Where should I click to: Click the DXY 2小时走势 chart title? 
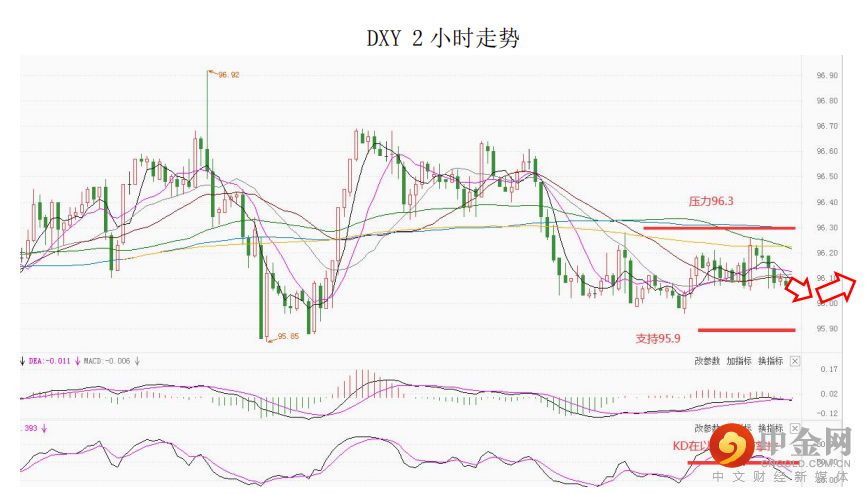coord(442,38)
